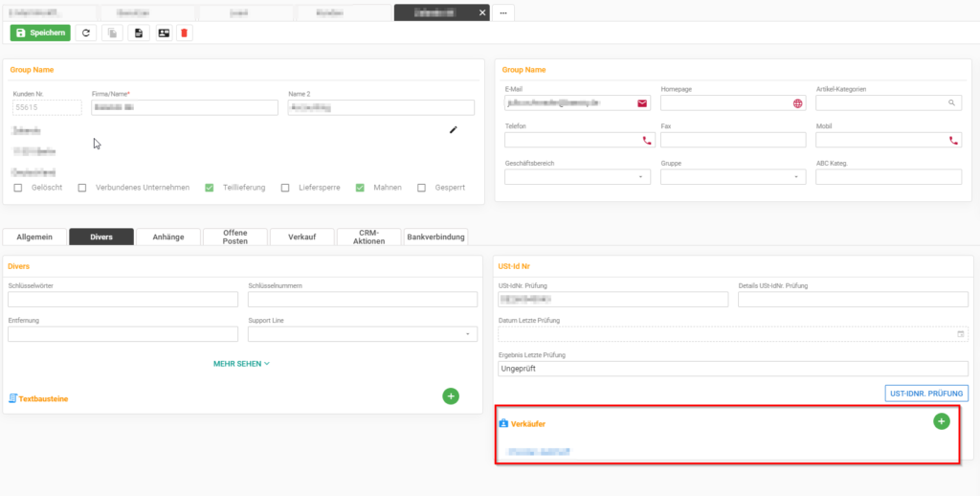Open the Geschäftsbereich dropdown

[577, 177]
